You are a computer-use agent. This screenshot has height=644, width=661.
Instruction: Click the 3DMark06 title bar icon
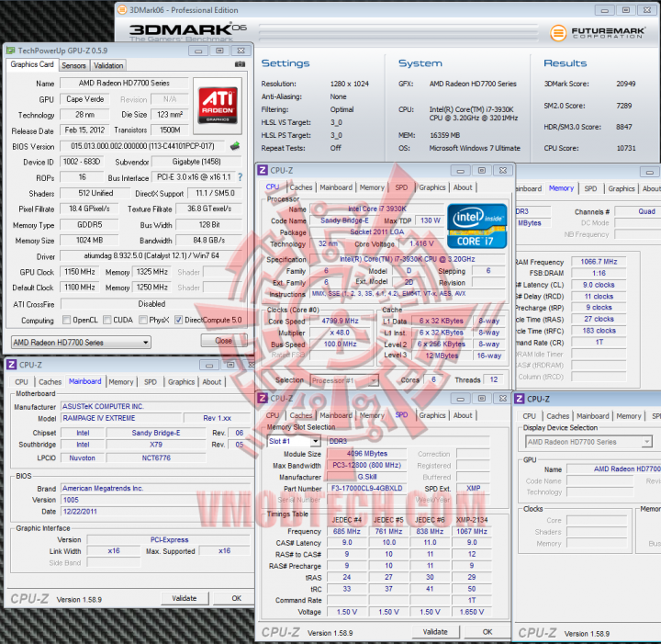[x=122, y=10]
